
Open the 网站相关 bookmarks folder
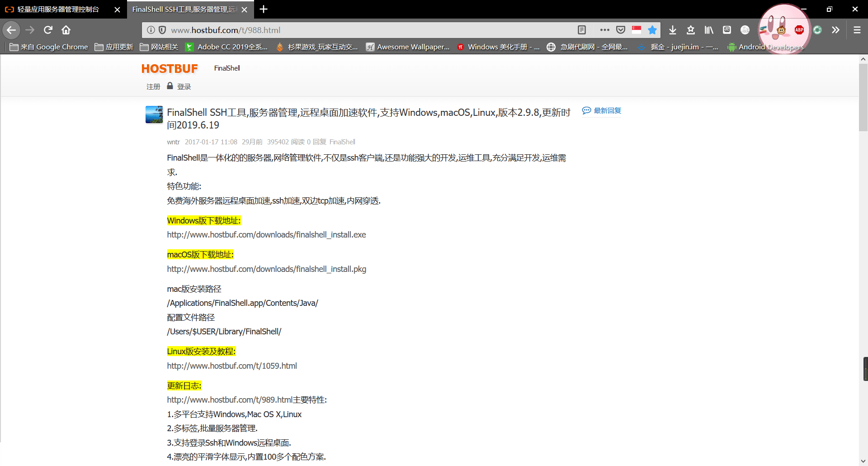[x=159, y=47]
